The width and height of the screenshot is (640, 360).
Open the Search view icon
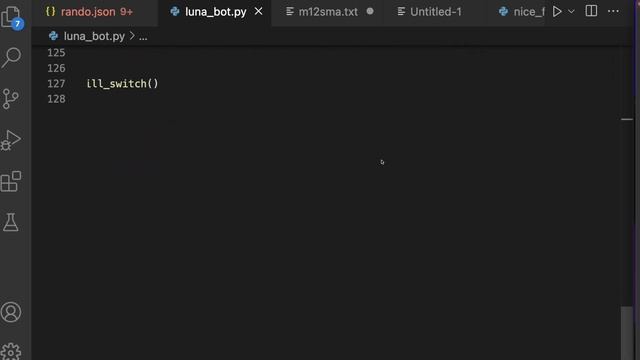tap(11, 57)
